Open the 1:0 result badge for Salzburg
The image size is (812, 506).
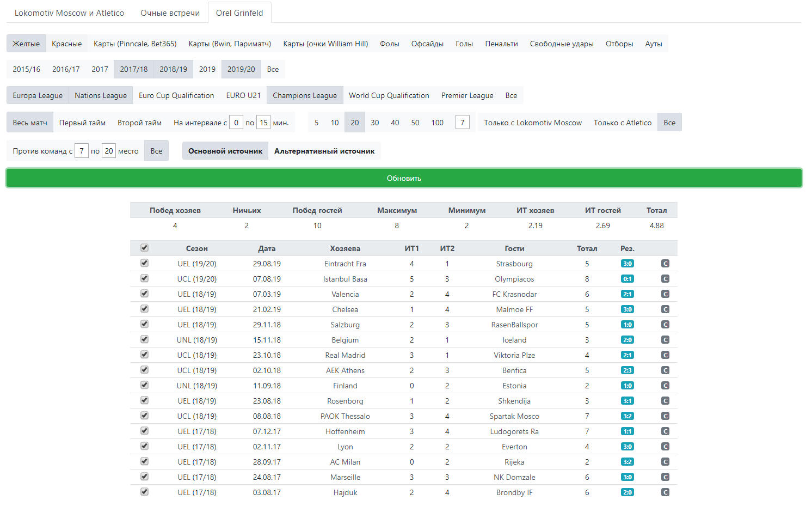[x=628, y=325]
